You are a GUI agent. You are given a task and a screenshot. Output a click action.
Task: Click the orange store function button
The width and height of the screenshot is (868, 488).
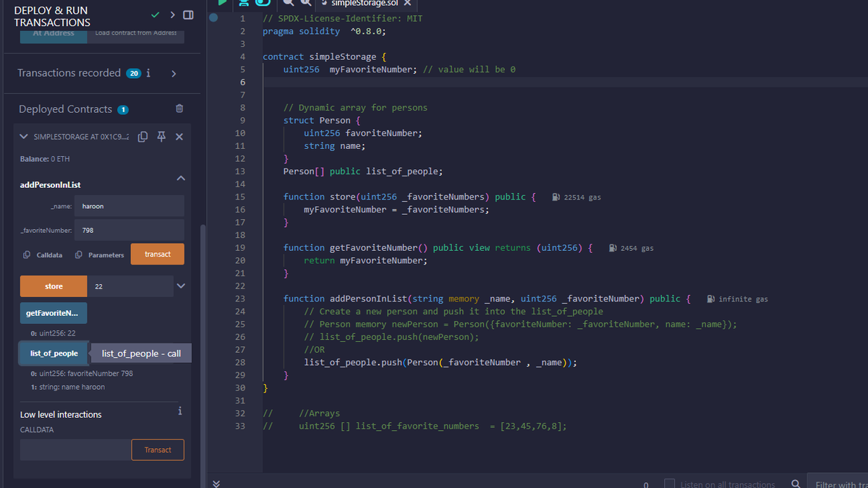click(54, 286)
